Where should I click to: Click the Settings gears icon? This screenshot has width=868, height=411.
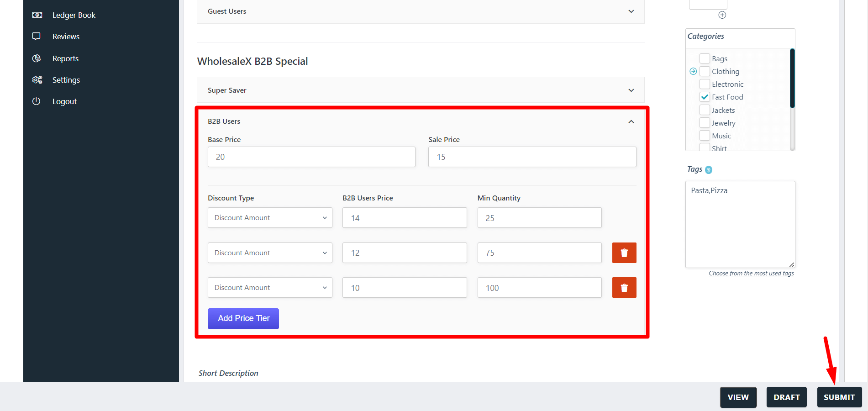37,80
